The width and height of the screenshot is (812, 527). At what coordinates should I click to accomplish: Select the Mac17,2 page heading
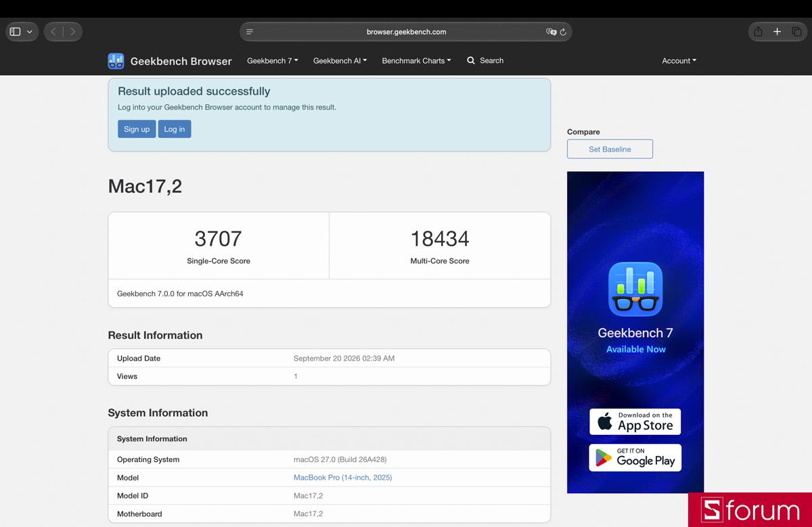tap(145, 186)
